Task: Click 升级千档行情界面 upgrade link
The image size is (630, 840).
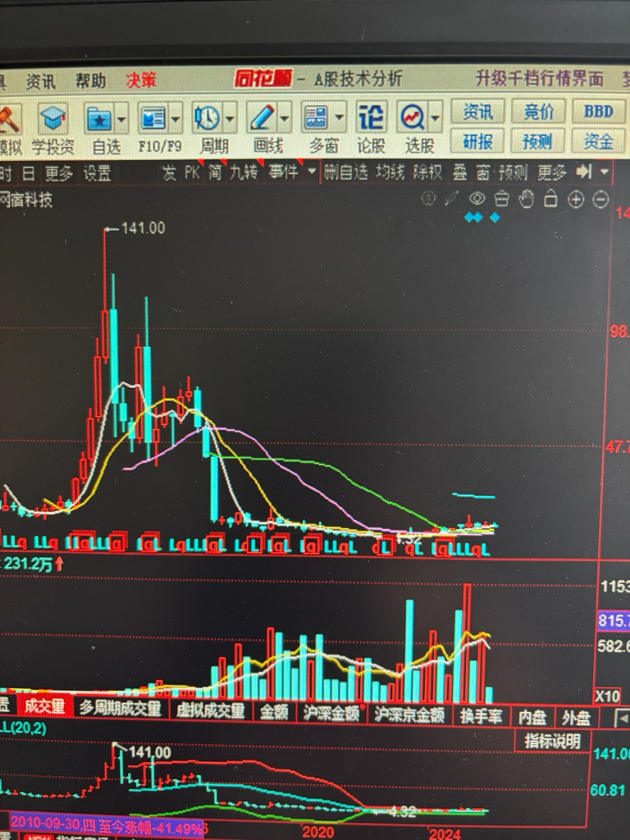Action: [539, 78]
